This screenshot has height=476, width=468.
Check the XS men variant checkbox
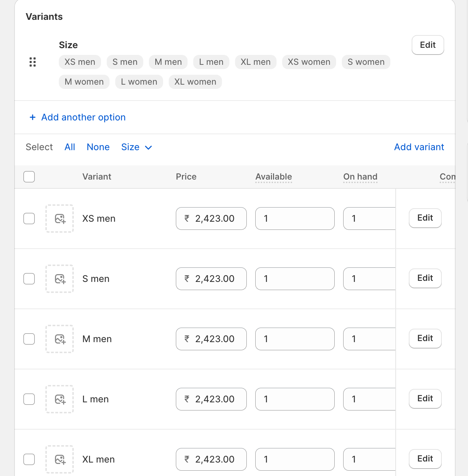click(x=29, y=219)
